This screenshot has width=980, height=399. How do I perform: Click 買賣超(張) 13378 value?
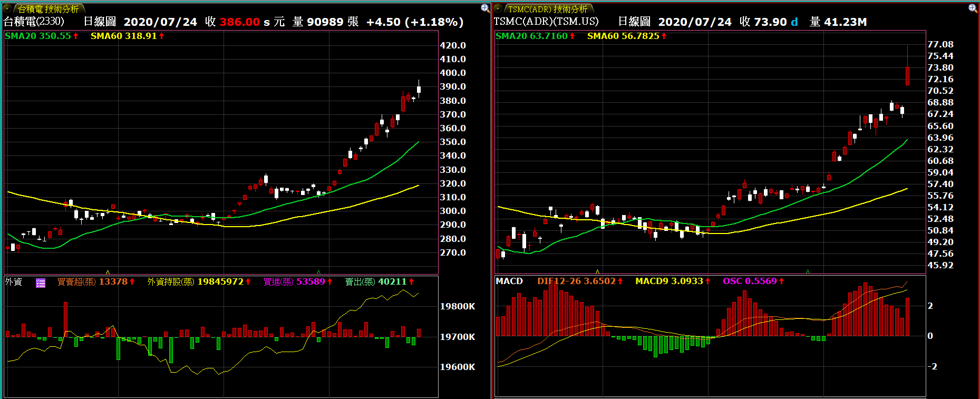92,282
